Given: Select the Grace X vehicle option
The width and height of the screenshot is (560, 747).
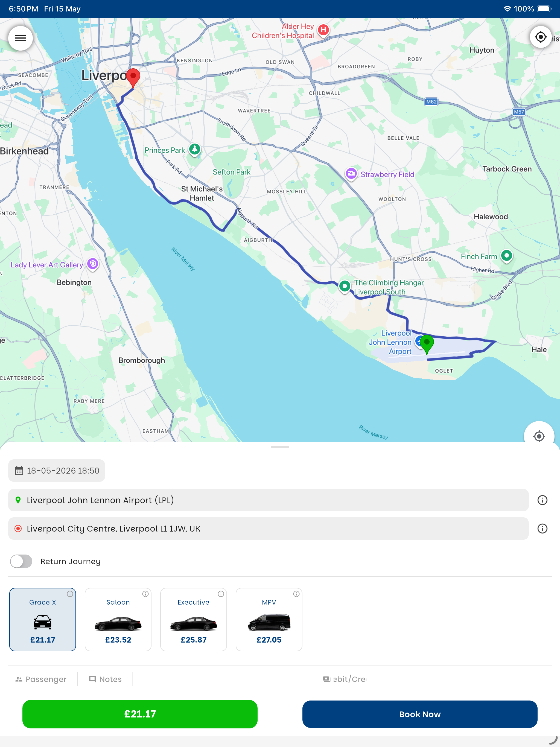Looking at the screenshot, I should 43,620.
